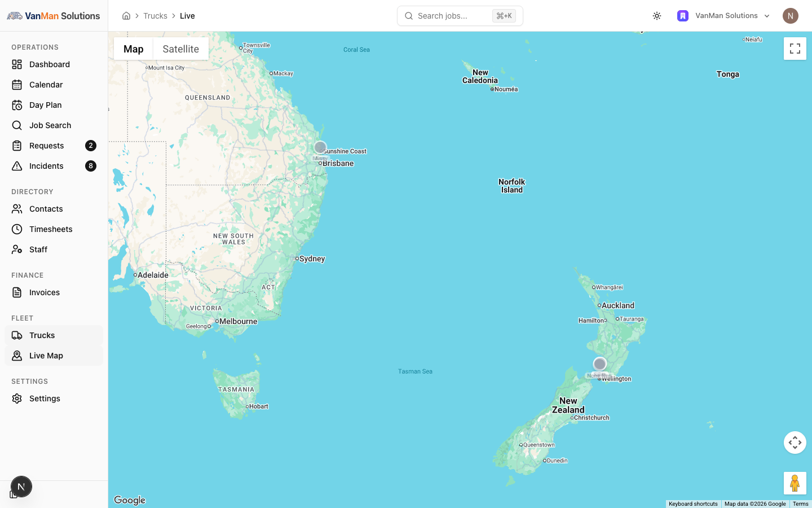This screenshot has width=812, height=508.
Task: Click the truck marker near Brisbane
Action: pyautogui.click(x=320, y=148)
